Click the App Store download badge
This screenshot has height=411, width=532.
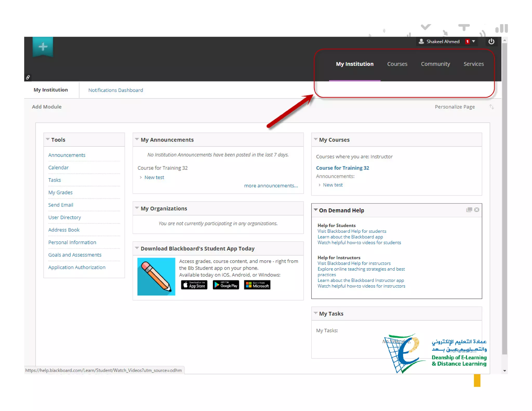click(194, 285)
